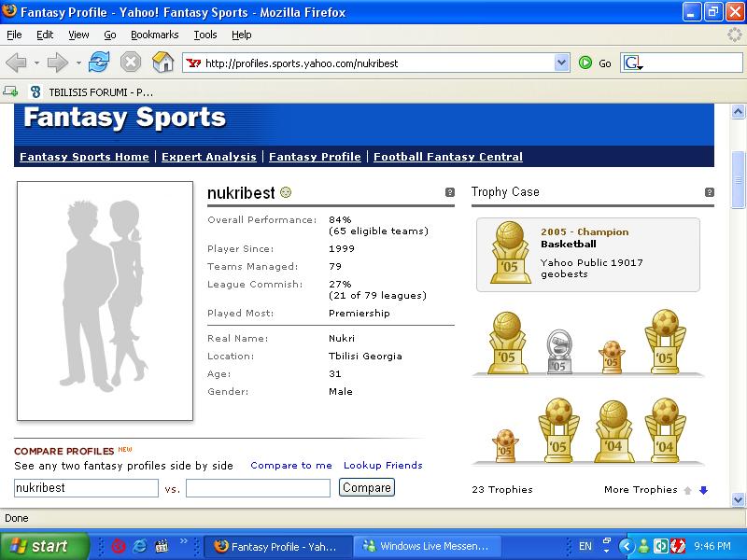Click the EN language indicator
747x560 pixels.
[585, 546]
